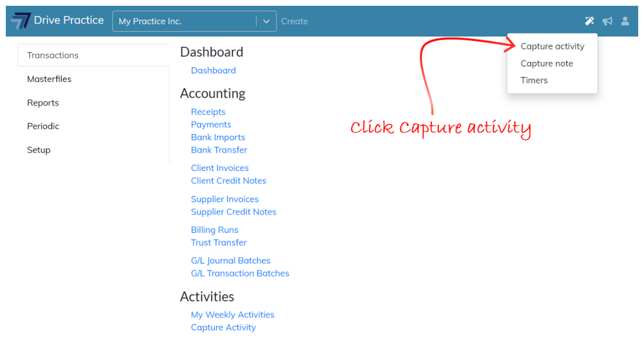Image resolution: width=644 pixels, height=357 pixels.
Task: Click the Drive Practice logo icon
Action: point(21,21)
